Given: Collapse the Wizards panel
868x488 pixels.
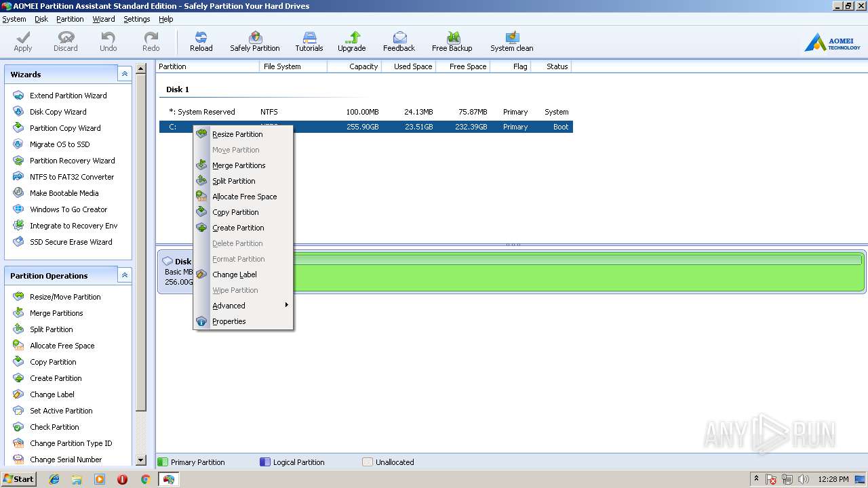Looking at the screenshot, I should click(124, 74).
